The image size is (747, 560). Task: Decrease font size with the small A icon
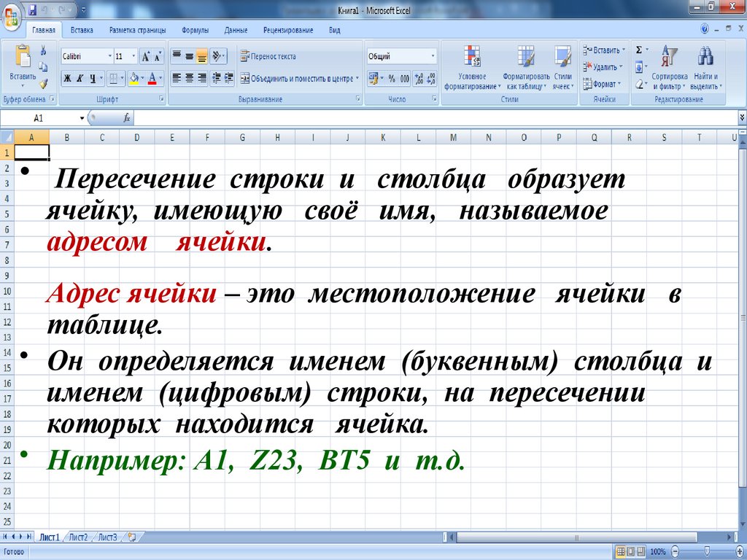tap(158, 57)
